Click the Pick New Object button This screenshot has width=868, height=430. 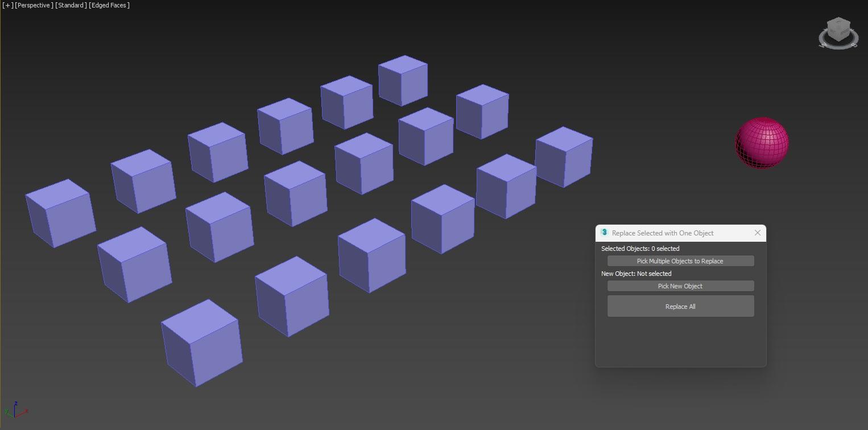680,286
